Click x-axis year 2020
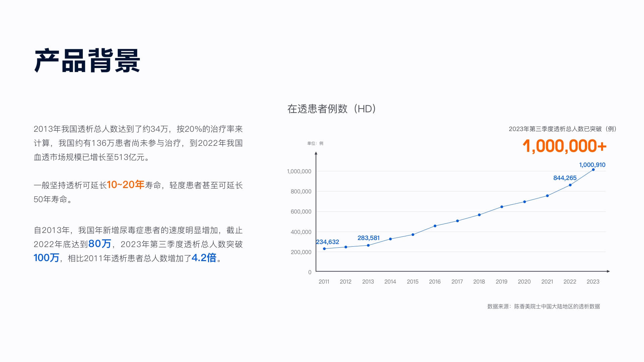The width and height of the screenshot is (644, 362). click(524, 282)
